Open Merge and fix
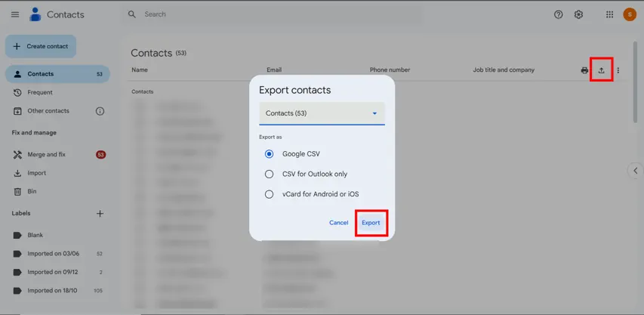This screenshot has height=315, width=644. (57, 154)
